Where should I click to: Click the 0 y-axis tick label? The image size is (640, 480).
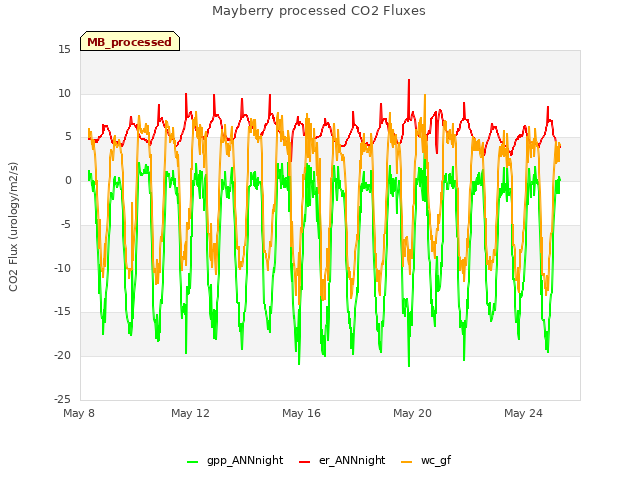click(68, 181)
